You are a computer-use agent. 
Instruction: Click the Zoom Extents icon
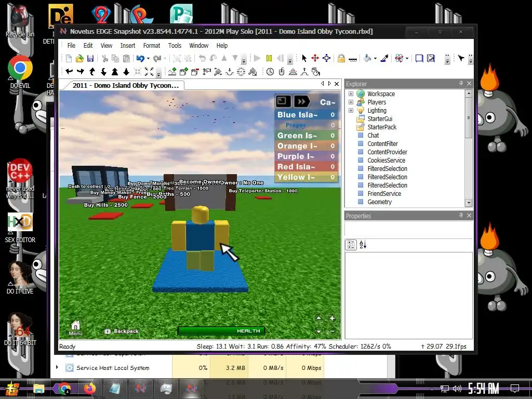[x=149, y=72]
